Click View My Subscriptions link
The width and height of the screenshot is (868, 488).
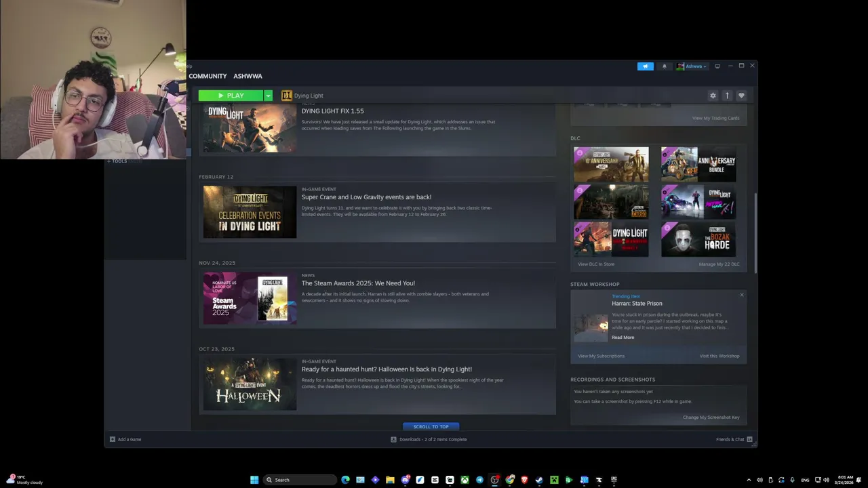coord(601,356)
